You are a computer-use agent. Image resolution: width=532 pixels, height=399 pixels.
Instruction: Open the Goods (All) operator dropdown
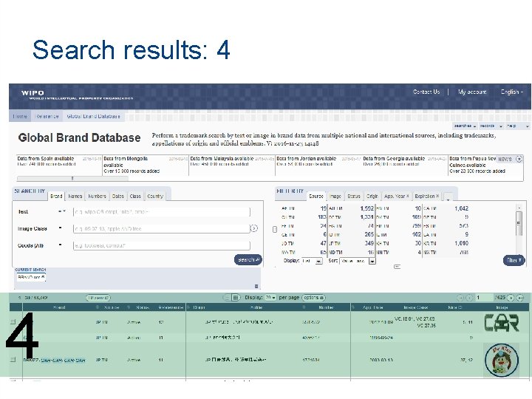pos(61,245)
